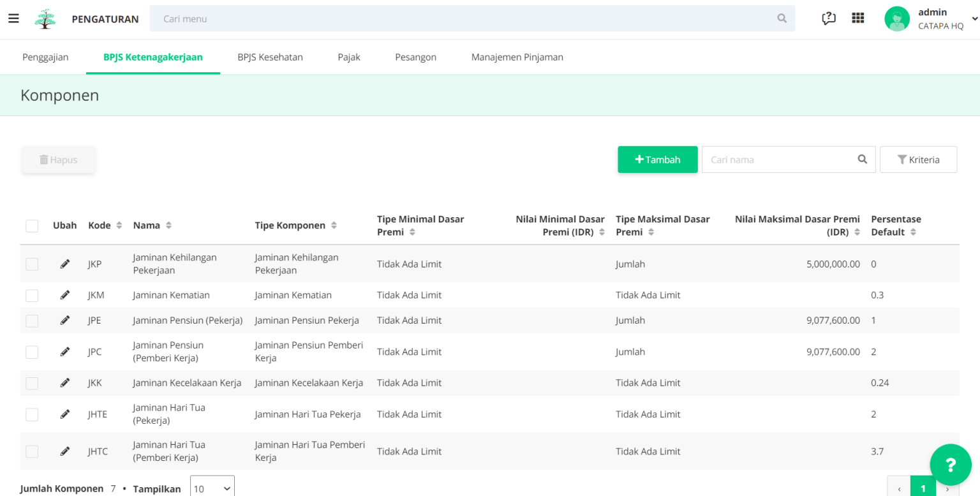Click the magnifier icon in Cari nama field

(x=863, y=160)
